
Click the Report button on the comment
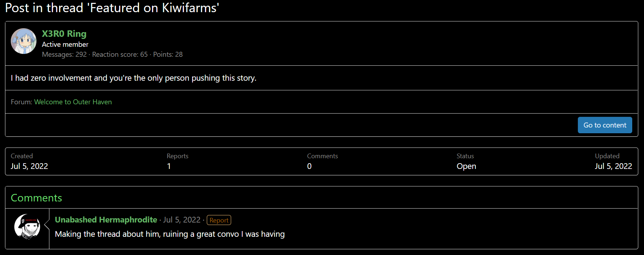click(219, 220)
